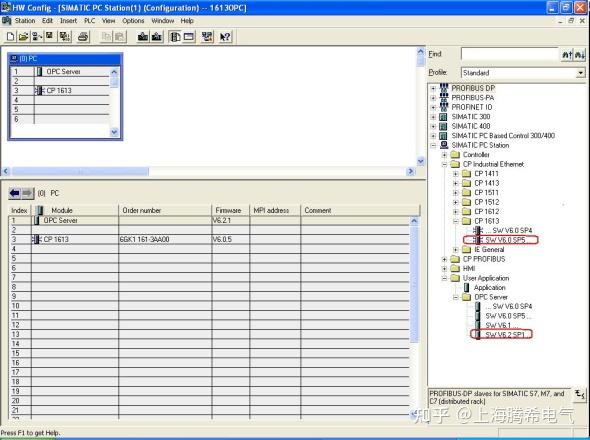Click the station horizontal scrollbar thumb

pyautogui.click(x=80, y=172)
